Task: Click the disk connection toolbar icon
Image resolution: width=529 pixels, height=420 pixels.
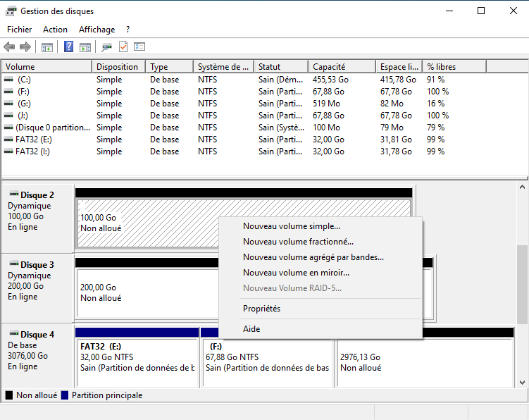Action: [106, 47]
